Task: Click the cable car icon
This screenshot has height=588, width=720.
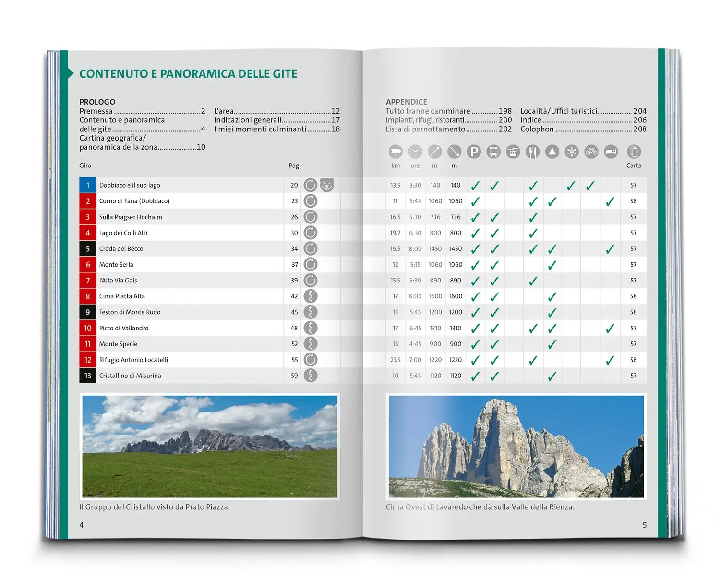Action: click(513, 152)
